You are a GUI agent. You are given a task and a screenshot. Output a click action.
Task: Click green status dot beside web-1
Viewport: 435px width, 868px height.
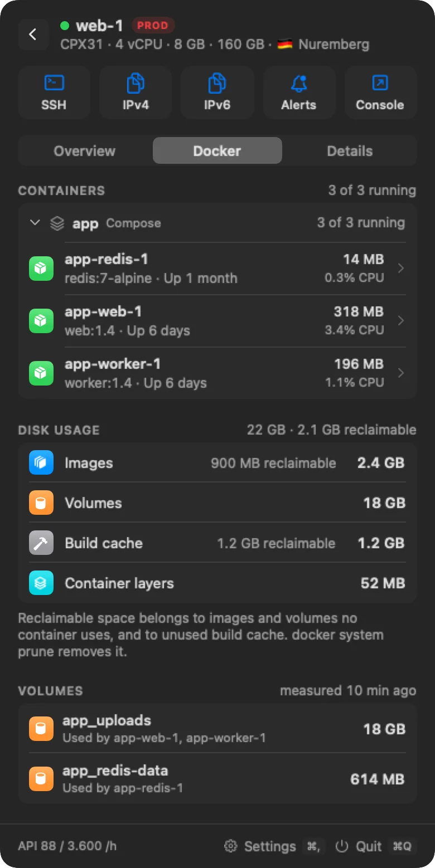(65, 26)
